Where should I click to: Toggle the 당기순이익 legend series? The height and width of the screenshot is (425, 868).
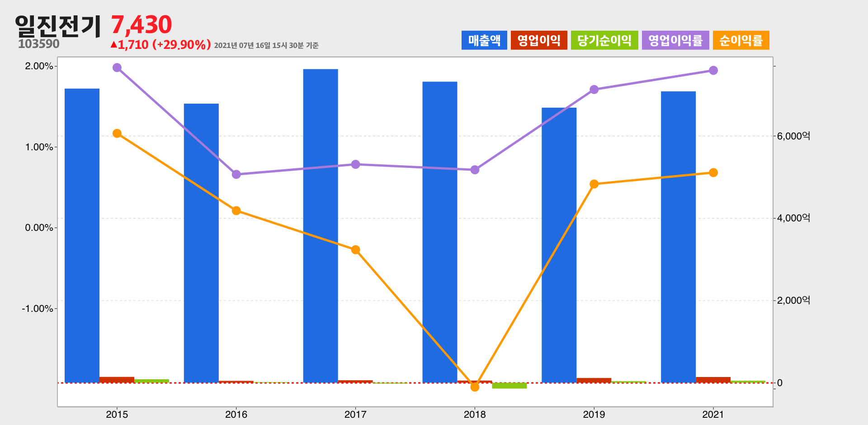click(604, 40)
